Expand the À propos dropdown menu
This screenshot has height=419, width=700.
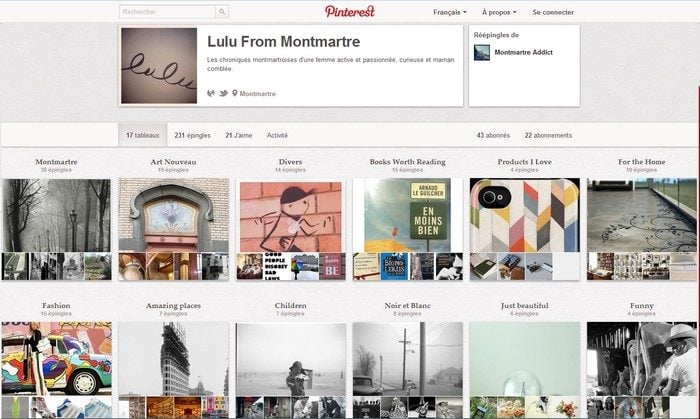[499, 12]
